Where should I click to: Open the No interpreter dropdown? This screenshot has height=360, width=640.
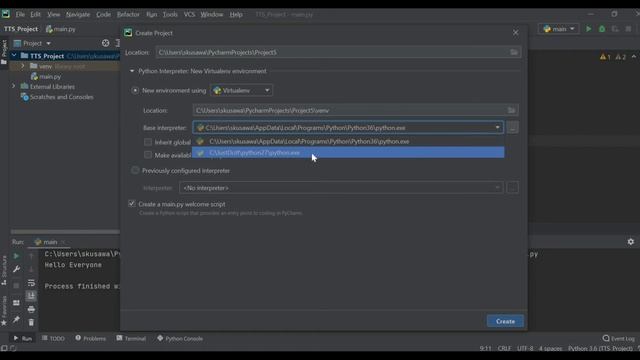[x=341, y=188]
